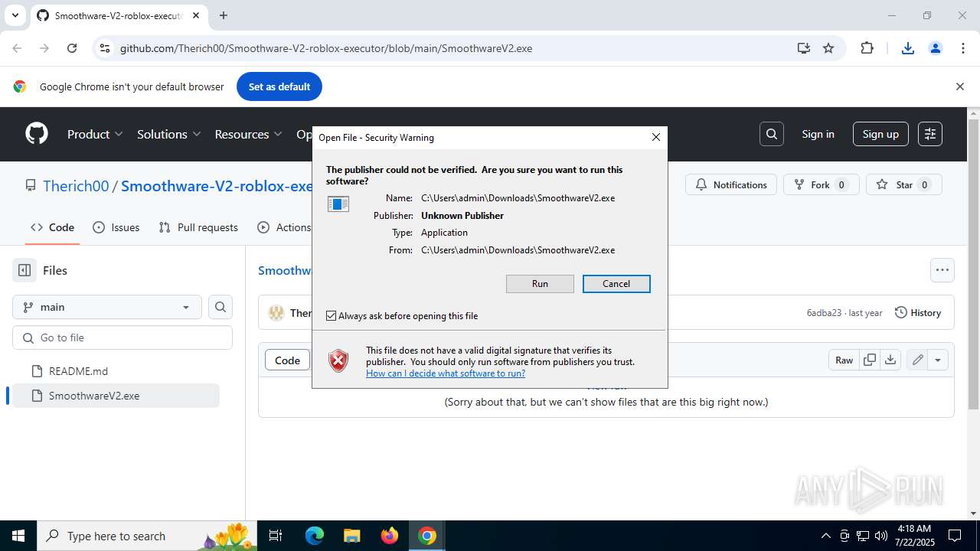Open the GitHub search magnifier

coord(772,134)
